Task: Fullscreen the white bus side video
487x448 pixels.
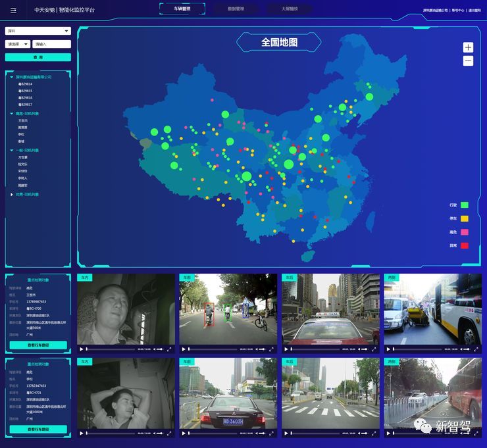Action: (x=476, y=349)
